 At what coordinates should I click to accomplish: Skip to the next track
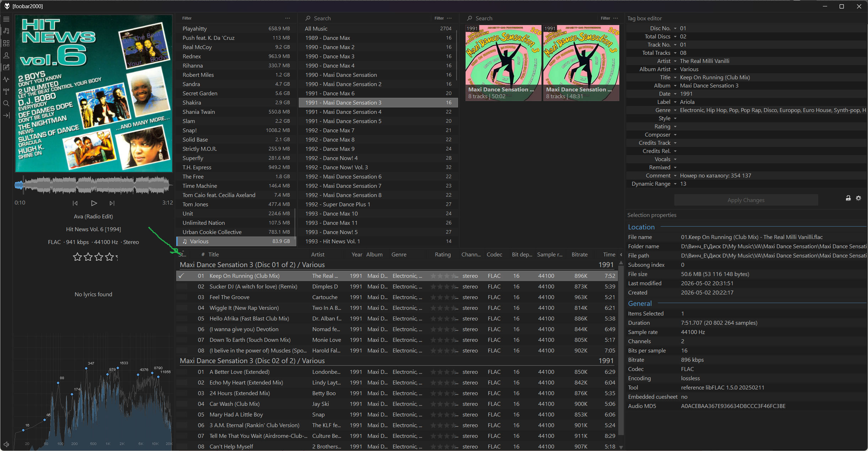click(x=112, y=203)
